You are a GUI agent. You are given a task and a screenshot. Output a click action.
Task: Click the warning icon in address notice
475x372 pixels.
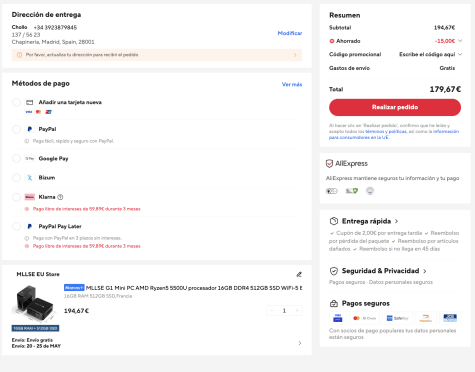19,55
